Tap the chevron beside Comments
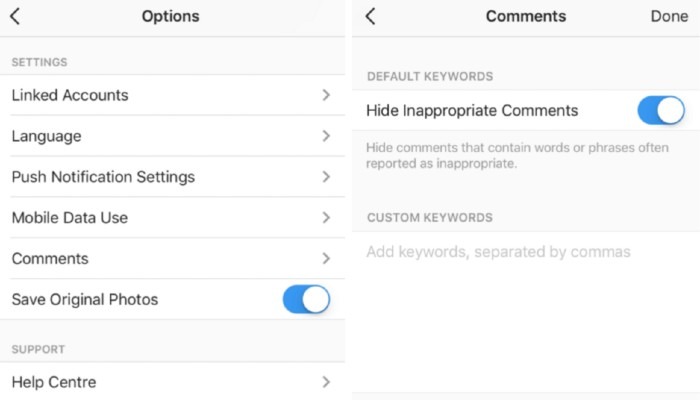 (x=326, y=258)
